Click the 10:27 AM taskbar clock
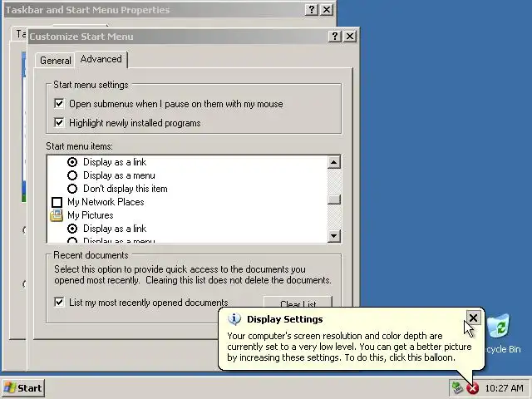Screen dimensions: 532x399 [504, 388]
